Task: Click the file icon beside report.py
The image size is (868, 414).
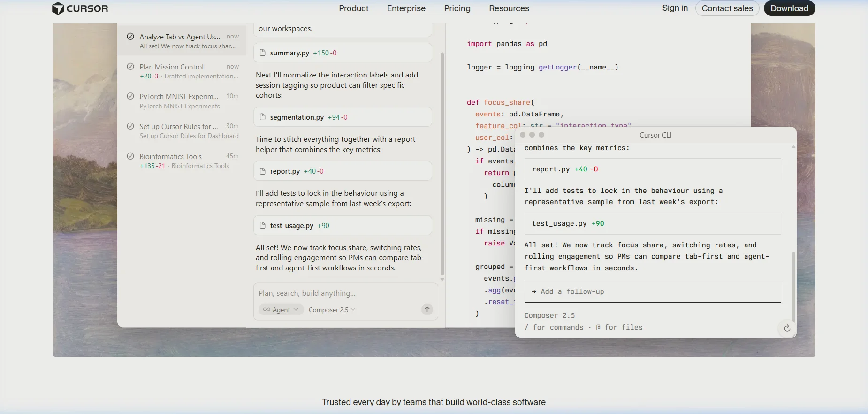Action: pos(263,171)
